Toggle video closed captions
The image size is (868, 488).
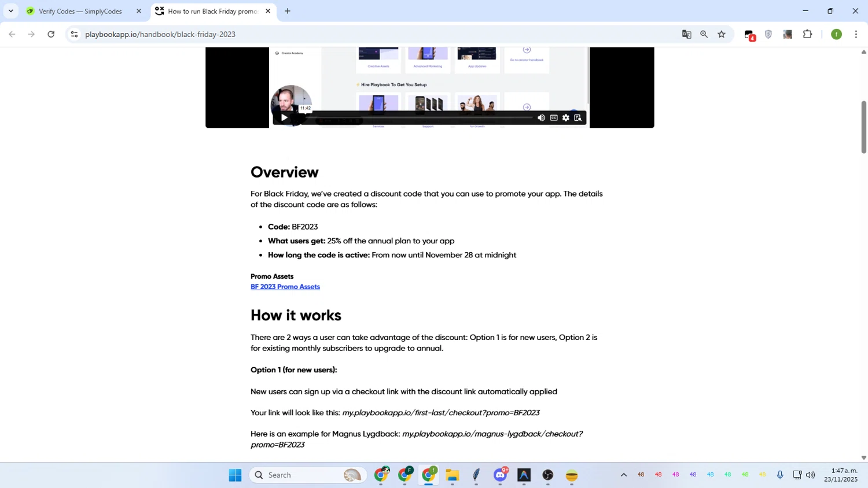coord(554,117)
